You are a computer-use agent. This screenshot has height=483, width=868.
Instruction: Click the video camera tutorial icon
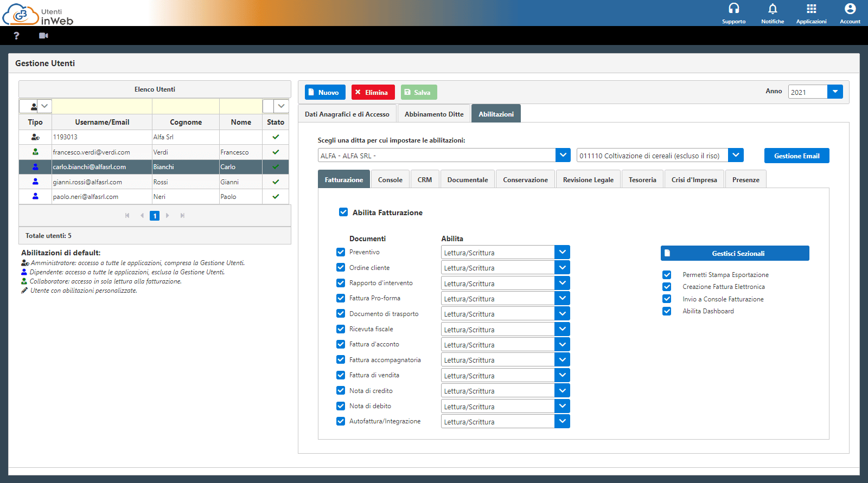coord(43,36)
